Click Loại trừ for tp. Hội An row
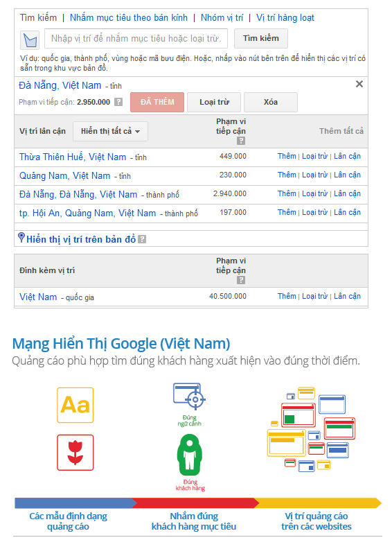The image size is (392, 540). (x=314, y=212)
